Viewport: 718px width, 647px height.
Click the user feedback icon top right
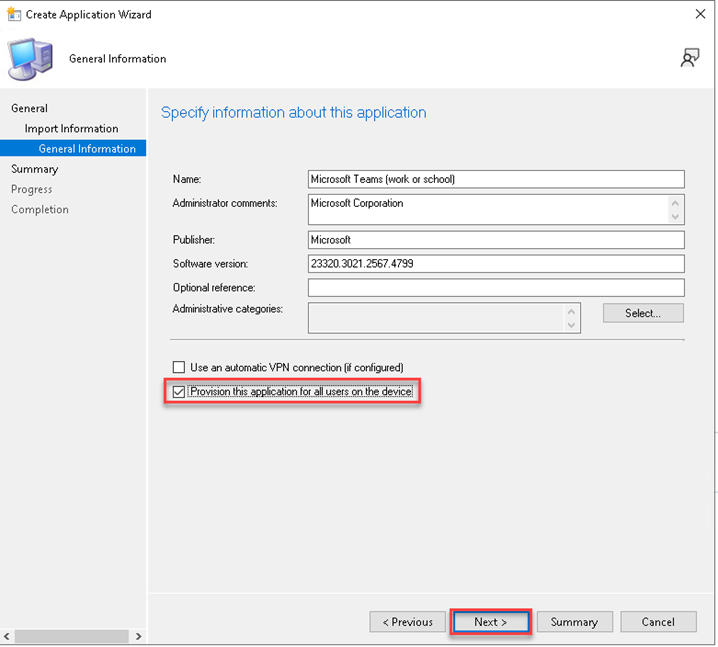click(689, 58)
